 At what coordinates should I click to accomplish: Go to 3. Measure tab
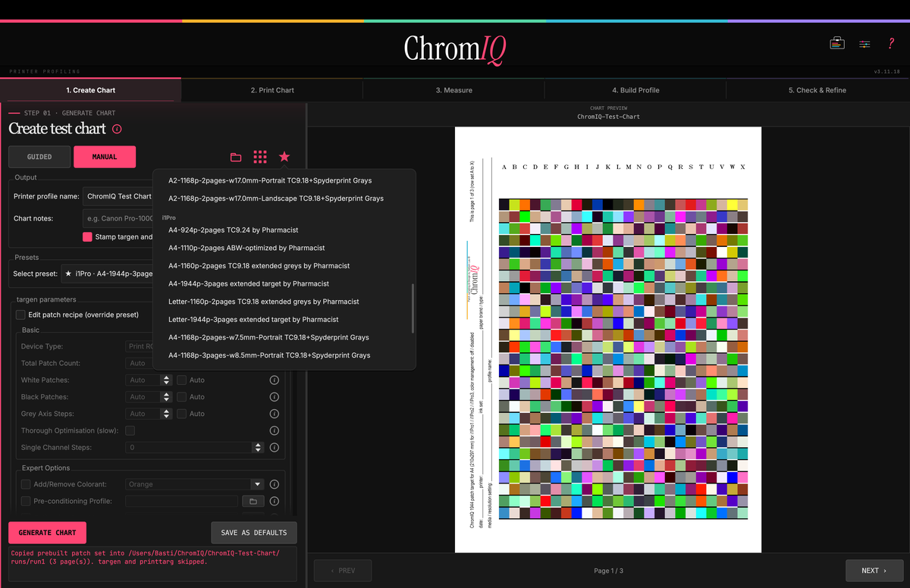click(x=453, y=90)
